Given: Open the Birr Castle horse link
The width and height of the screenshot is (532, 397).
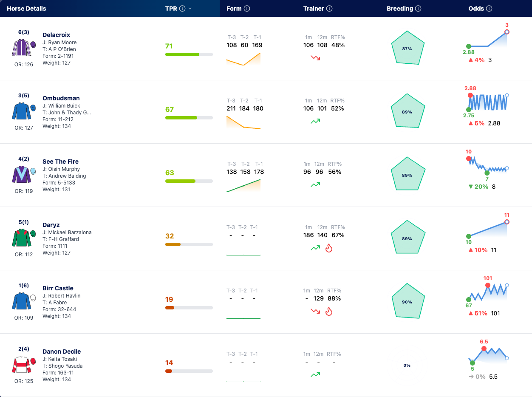Looking at the screenshot, I should tap(58, 288).
